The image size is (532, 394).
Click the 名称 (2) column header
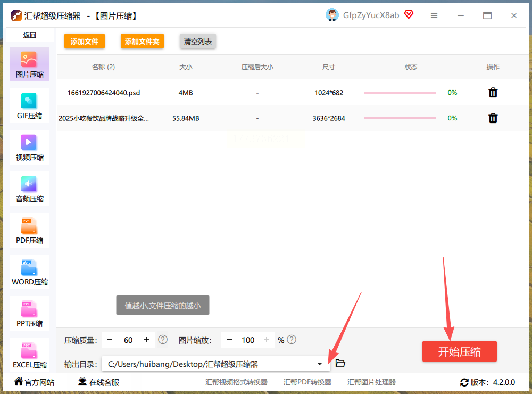pyautogui.click(x=104, y=67)
